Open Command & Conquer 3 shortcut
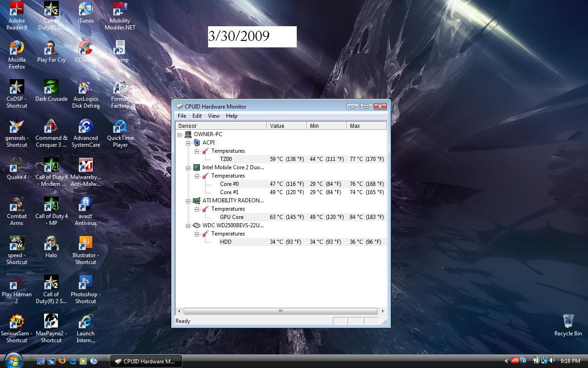 pyautogui.click(x=51, y=133)
